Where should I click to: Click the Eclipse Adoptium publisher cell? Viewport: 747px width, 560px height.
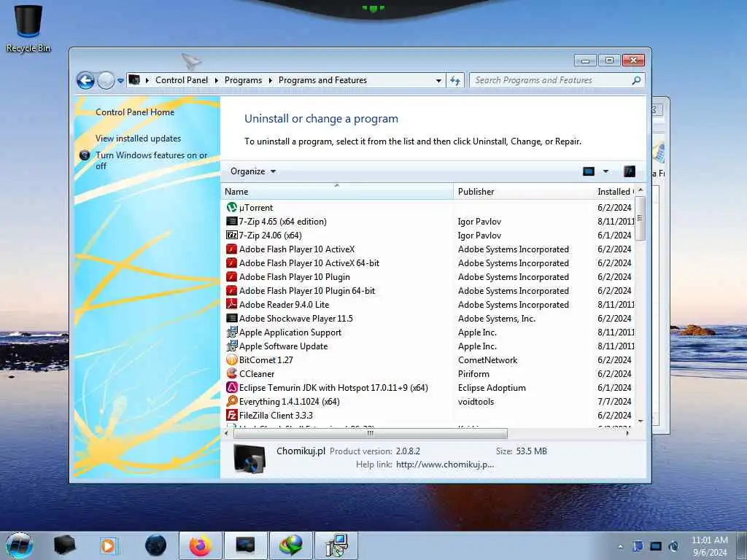click(492, 388)
